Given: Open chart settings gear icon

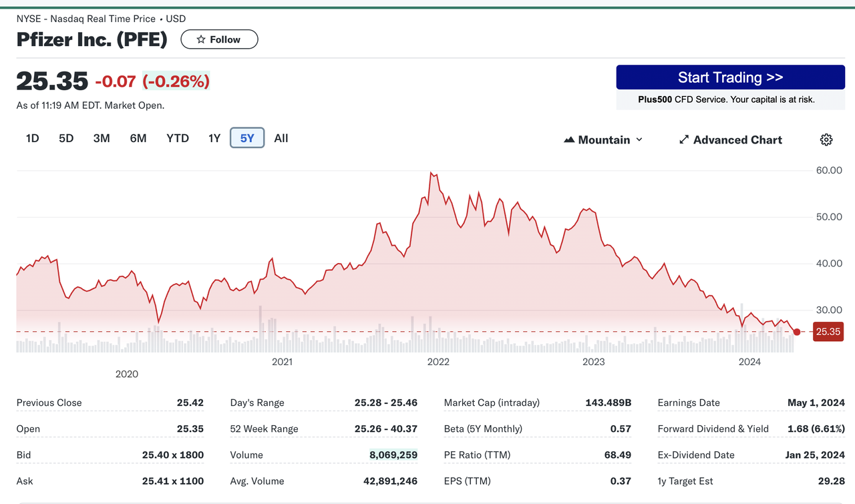Looking at the screenshot, I should coord(826,140).
